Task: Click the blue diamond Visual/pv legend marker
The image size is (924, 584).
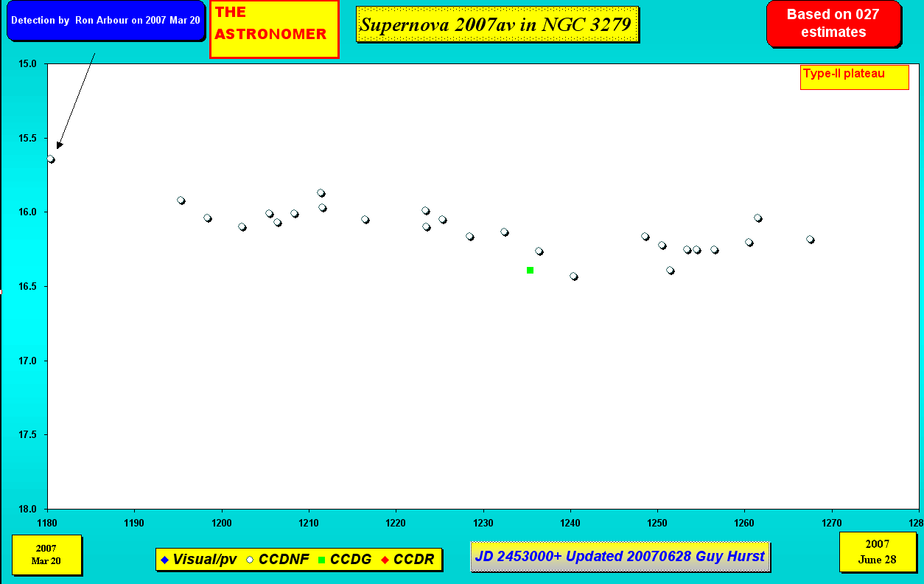Action: [164, 560]
